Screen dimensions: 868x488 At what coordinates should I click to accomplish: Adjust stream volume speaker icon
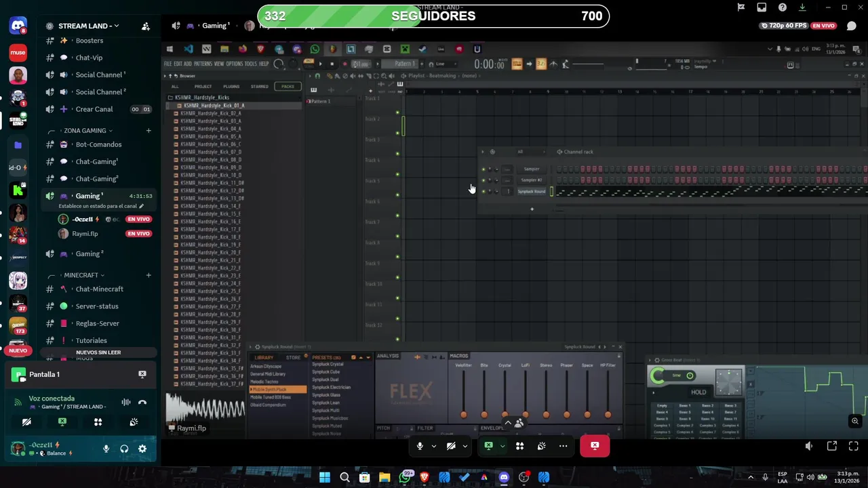[809, 446]
